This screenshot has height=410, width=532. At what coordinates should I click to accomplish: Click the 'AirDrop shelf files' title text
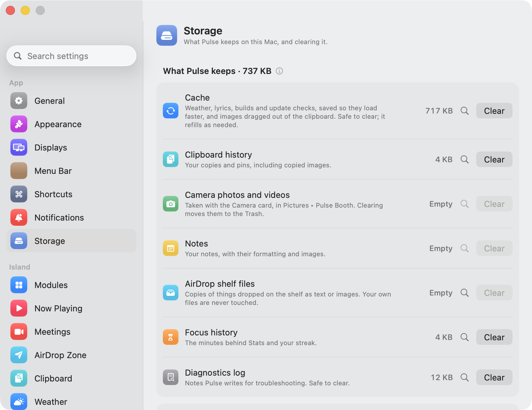[x=220, y=284]
